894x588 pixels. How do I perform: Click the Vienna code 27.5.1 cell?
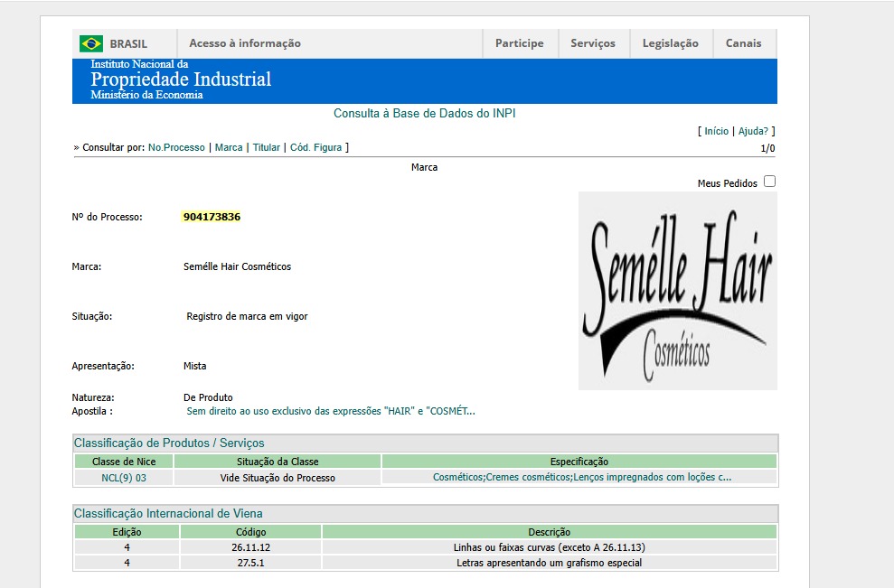251,563
